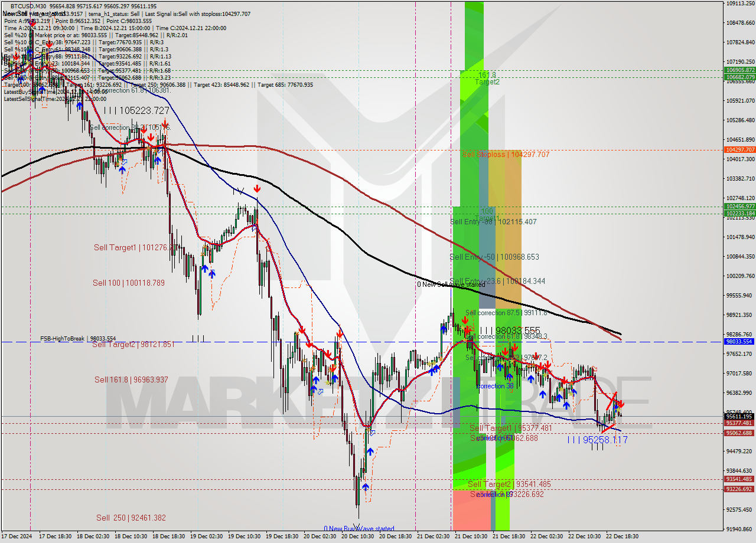This screenshot has height=543, width=756.
Task: Click the '19 Dec 02:30' time axis label
Action: pos(206,537)
